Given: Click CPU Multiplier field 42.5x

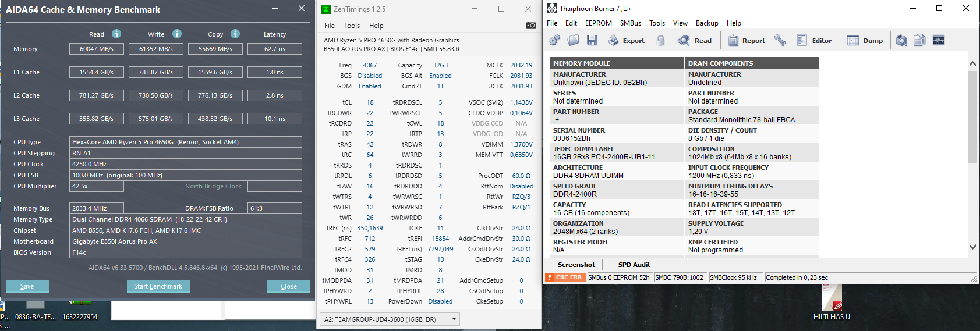Looking at the screenshot, I should pyautogui.click(x=96, y=186).
